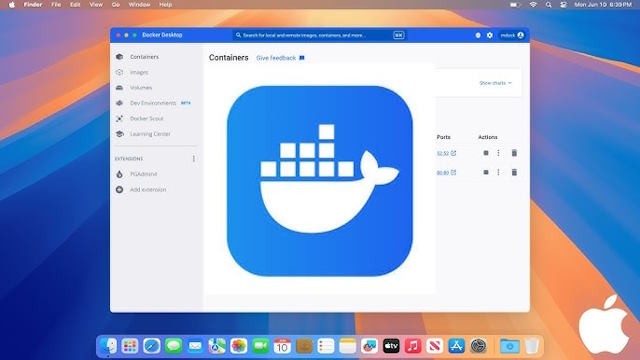
Task: Click the battery status icon
Action: [516, 4]
